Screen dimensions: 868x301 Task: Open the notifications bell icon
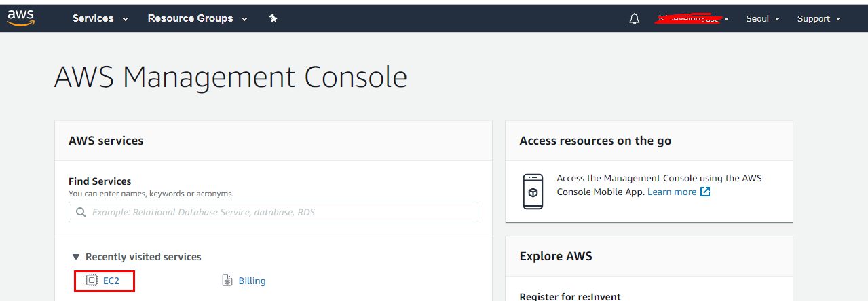pyautogui.click(x=635, y=19)
